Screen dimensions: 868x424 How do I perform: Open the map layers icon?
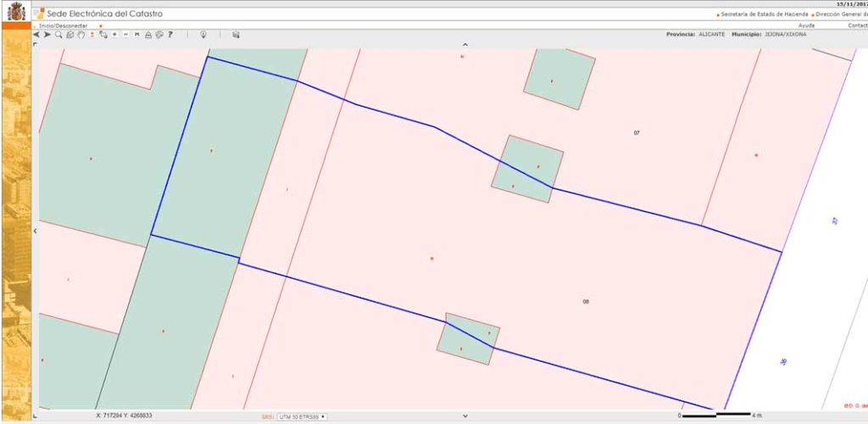(236, 35)
